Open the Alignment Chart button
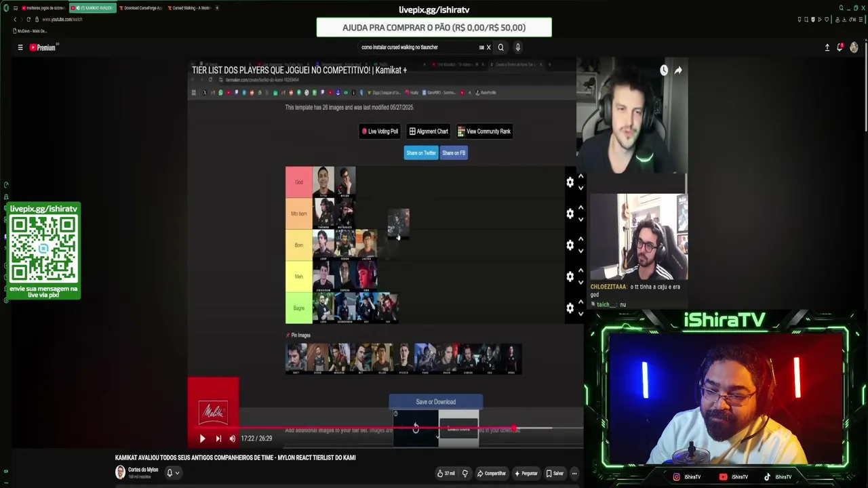This screenshot has width=868, height=488. [429, 131]
